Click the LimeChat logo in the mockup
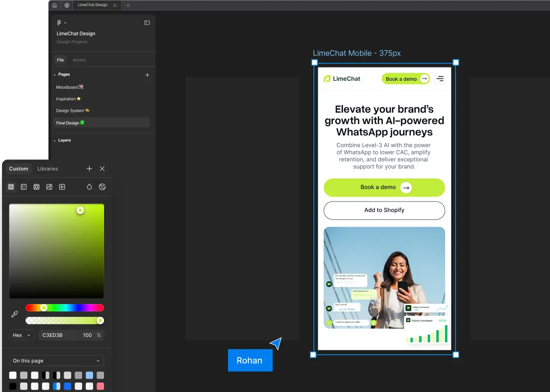 (x=342, y=78)
